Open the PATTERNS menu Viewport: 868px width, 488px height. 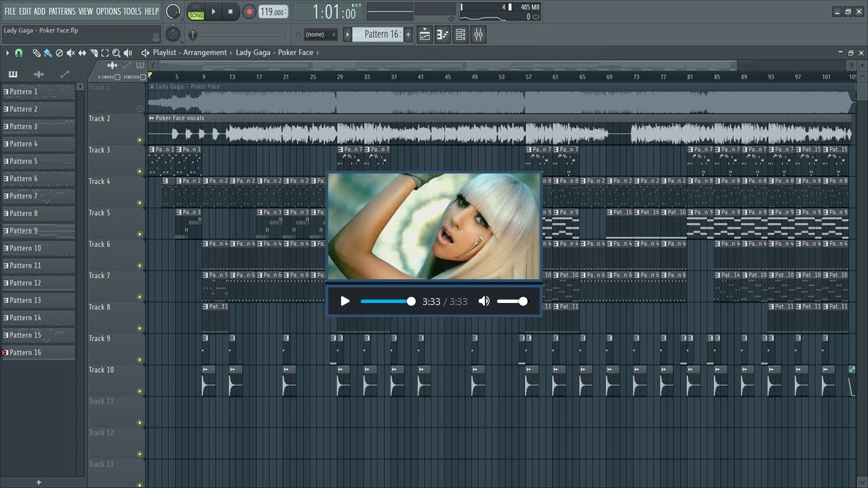click(62, 12)
